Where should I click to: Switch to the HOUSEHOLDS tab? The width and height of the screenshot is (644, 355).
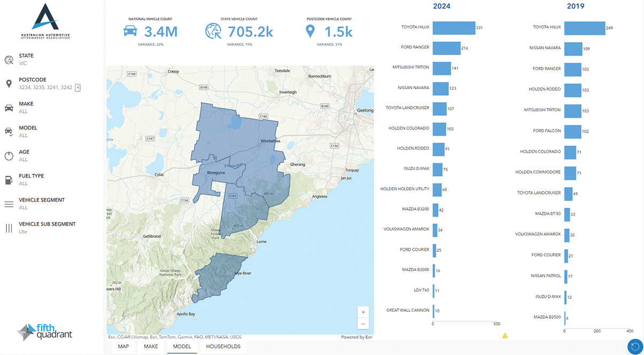click(223, 346)
